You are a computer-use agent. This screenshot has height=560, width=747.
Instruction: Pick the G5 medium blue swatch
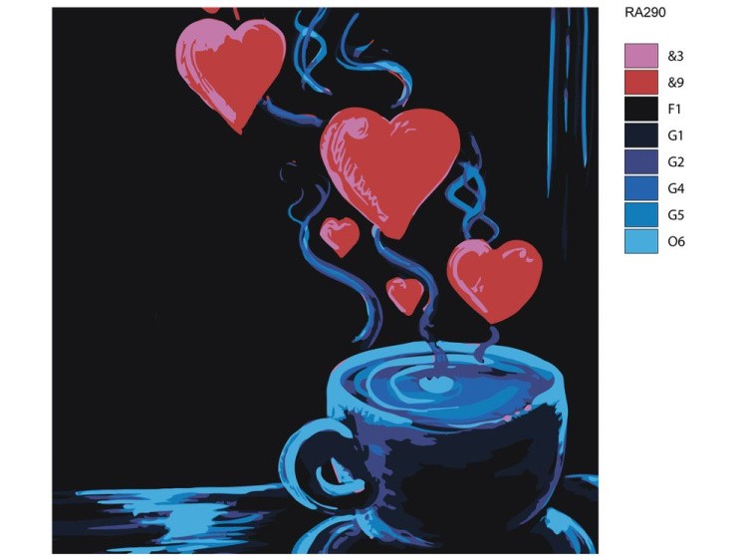click(641, 215)
